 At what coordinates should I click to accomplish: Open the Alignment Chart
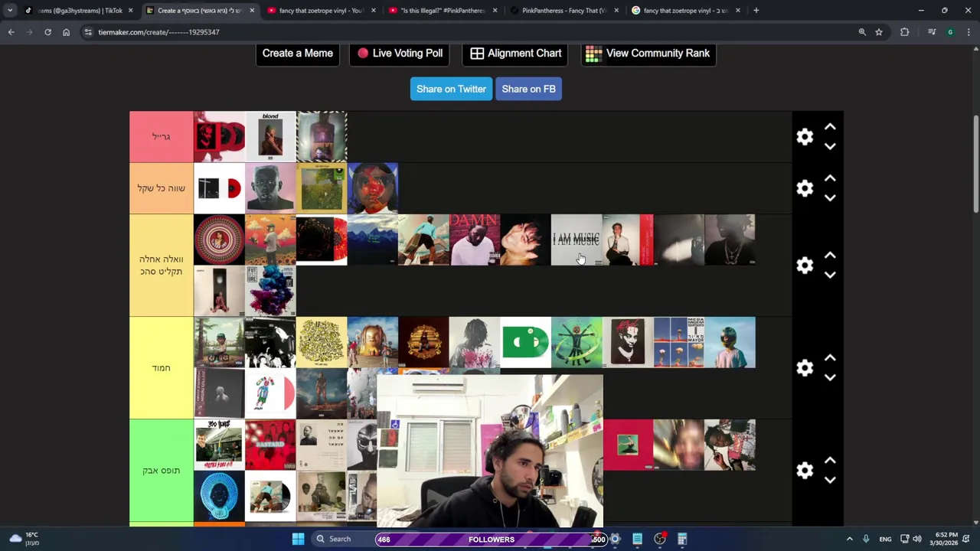tap(515, 54)
